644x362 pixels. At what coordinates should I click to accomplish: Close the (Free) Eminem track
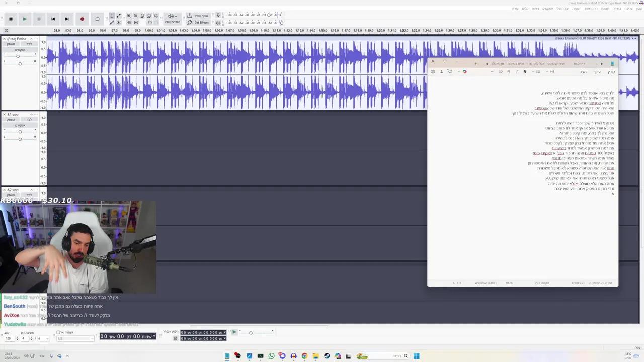(x=5, y=39)
